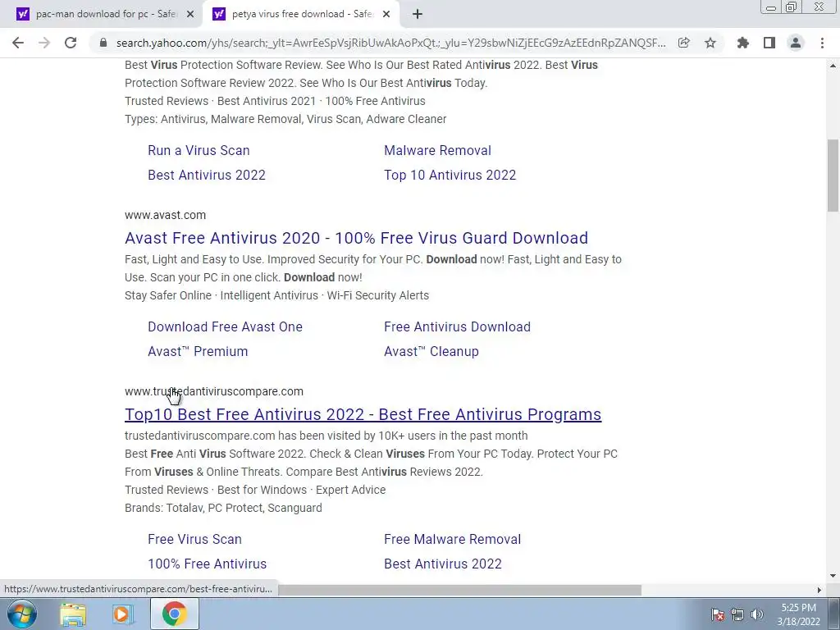The image size is (840, 630).
Task: Open Top10 Best Free Antivirus 2022 result
Action: tap(363, 414)
